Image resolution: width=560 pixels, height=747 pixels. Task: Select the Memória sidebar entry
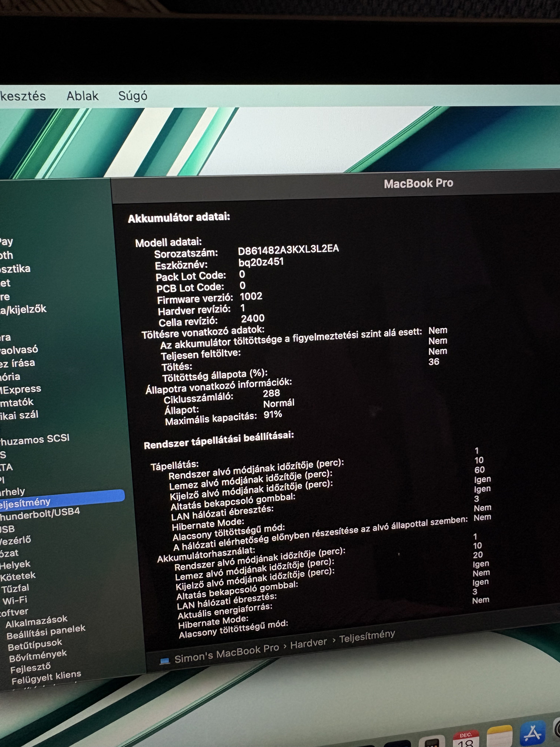click(10, 377)
